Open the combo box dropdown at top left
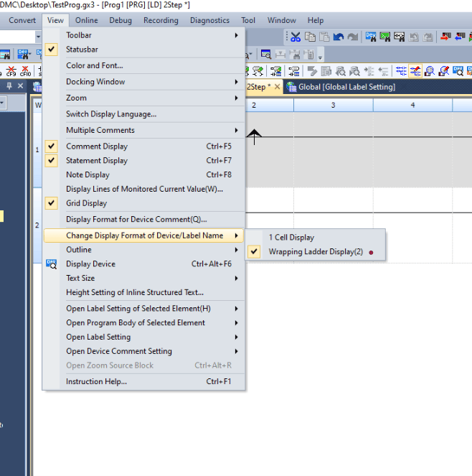Viewport: 472px width, 476px height. click(x=38, y=37)
